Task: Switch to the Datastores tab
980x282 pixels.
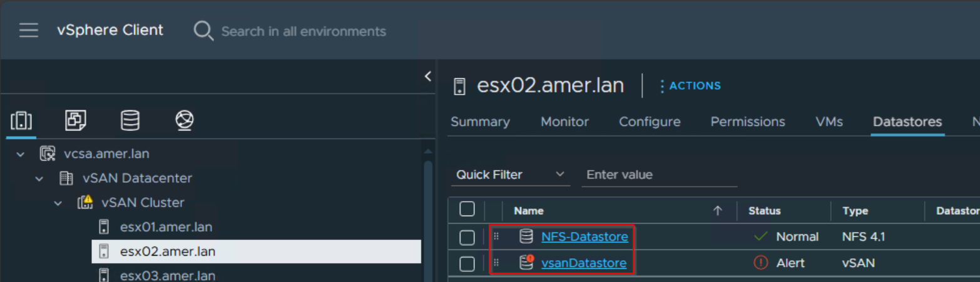Action: (x=907, y=122)
